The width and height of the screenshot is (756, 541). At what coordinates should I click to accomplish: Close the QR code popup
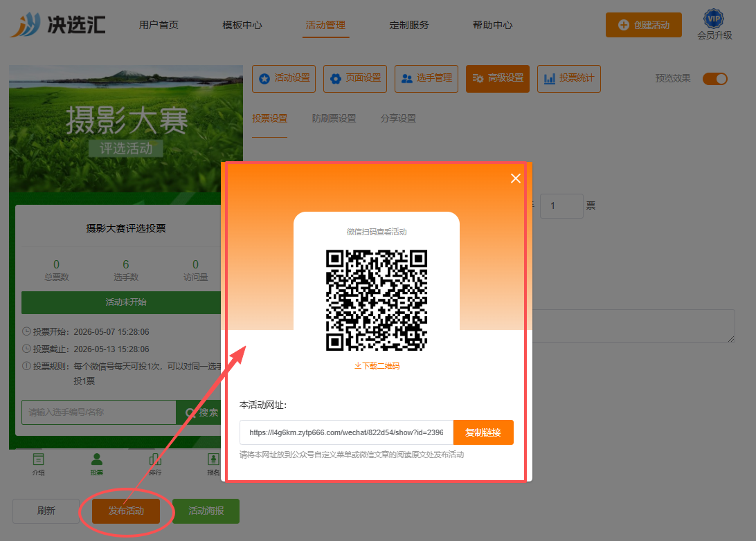515,178
